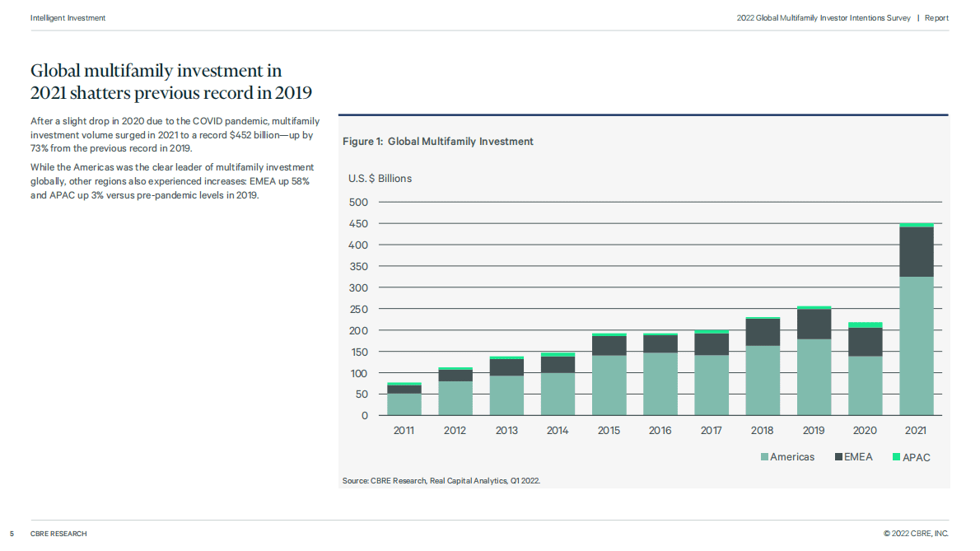
Task: Open the Report menu item
Action: tap(936, 17)
